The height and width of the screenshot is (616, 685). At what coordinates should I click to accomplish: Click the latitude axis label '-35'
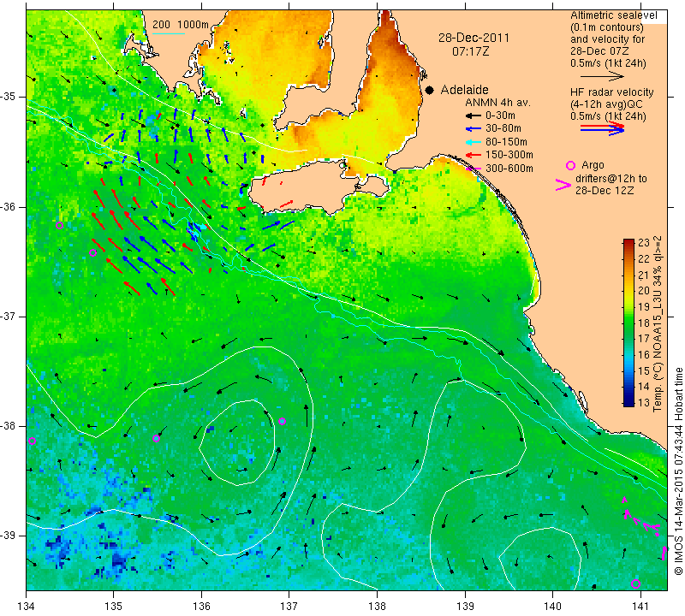[9, 97]
